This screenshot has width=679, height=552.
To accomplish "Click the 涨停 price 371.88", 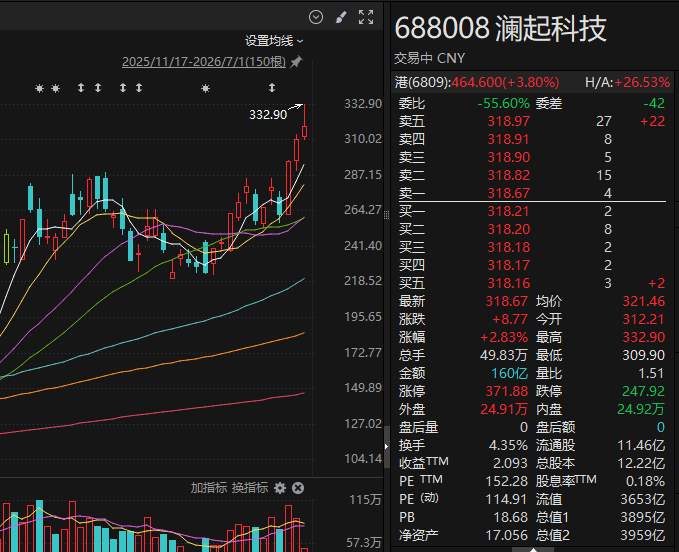I will (507, 391).
